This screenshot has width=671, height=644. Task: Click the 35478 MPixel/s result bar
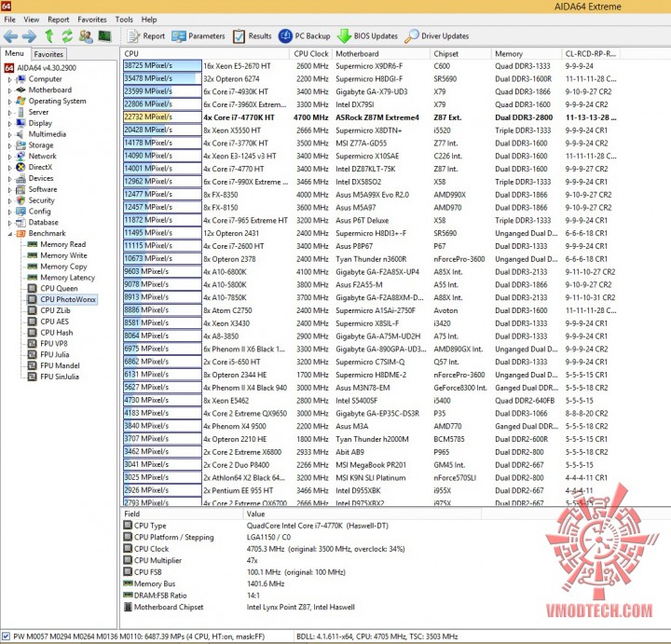coord(162,78)
